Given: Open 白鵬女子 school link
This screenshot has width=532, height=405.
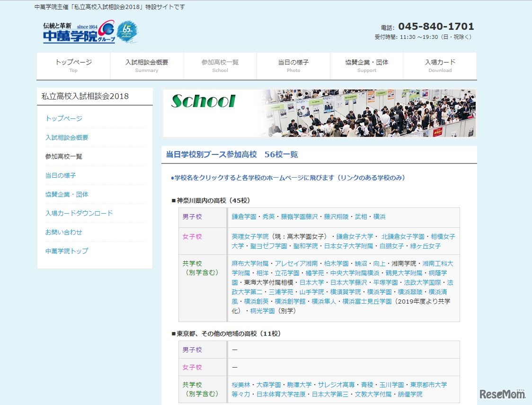Looking at the screenshot, I should point(391,246).
